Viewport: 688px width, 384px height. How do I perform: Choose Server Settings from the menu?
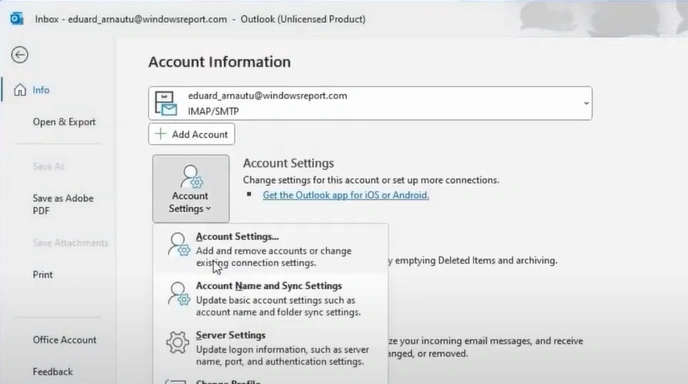[271, 348]
